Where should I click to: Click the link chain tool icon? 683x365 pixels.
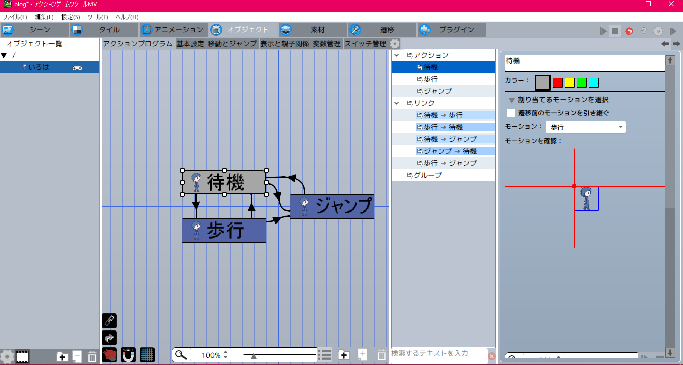[x=109, y=321]
